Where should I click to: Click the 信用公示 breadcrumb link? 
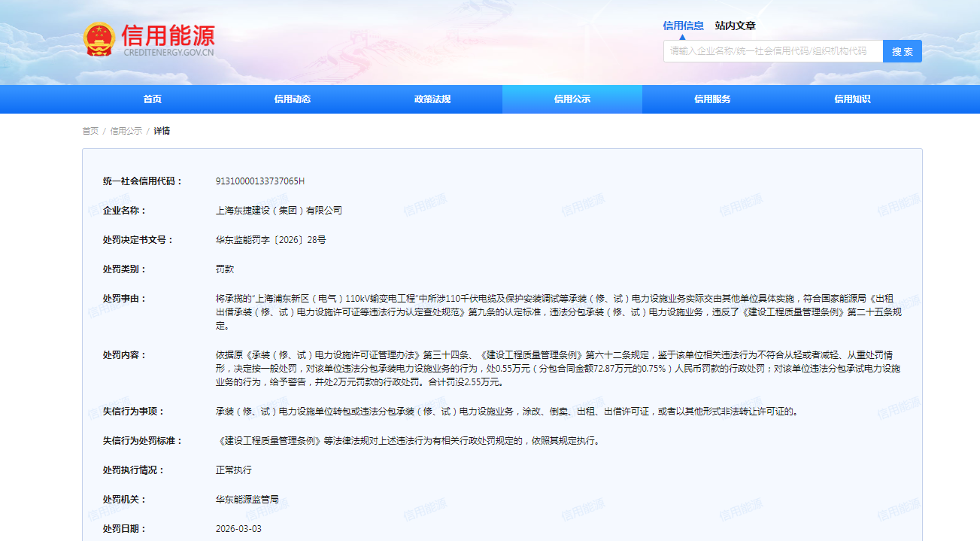(x=126, y=131)
